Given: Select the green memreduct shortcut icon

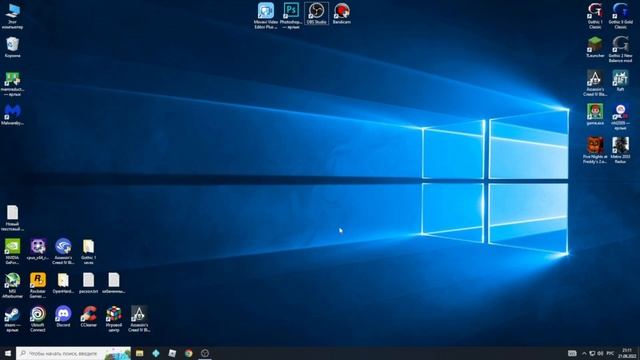Looking at the screenshot, I should (x=12, y=84).
